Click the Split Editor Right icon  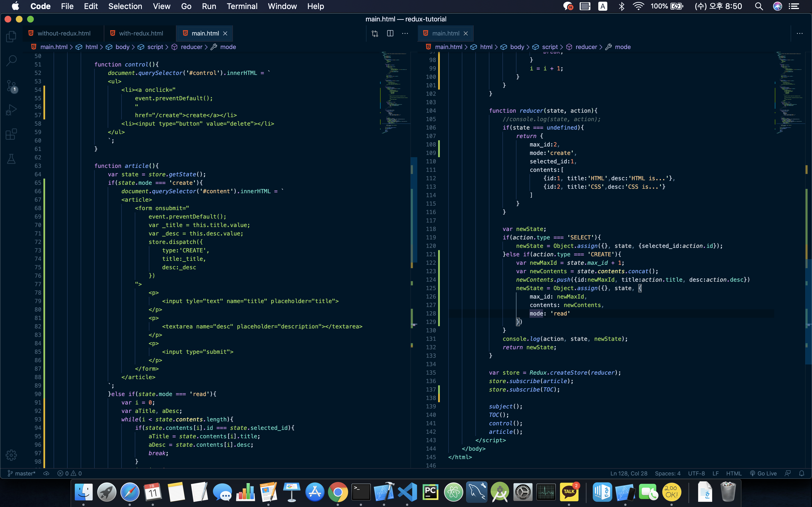(390, 33)
